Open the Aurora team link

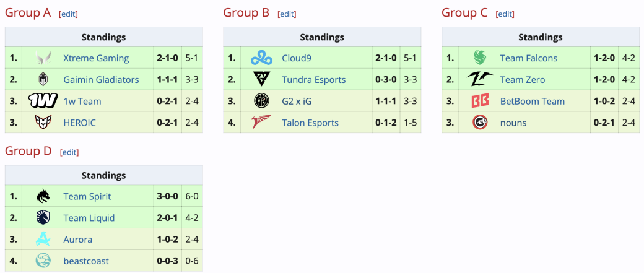pyautogui.click(x=77, y=240)
